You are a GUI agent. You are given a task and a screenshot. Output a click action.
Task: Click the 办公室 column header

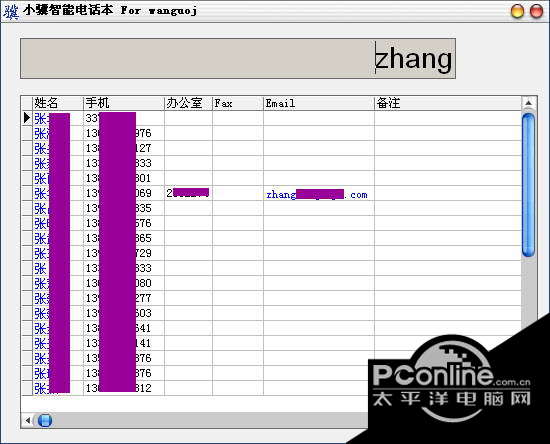click(x=188, y=103)
